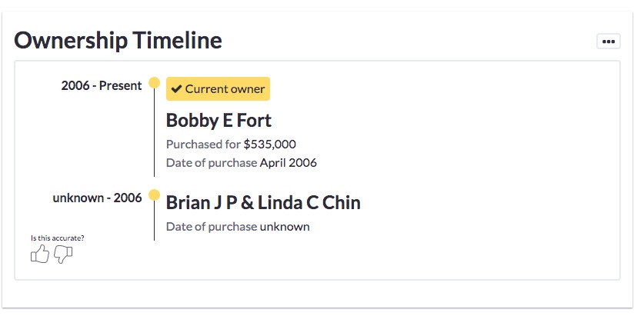The image size is (644, 316).
Task: Click 'Purchased for' label text
Action: [x=203, y=144]
